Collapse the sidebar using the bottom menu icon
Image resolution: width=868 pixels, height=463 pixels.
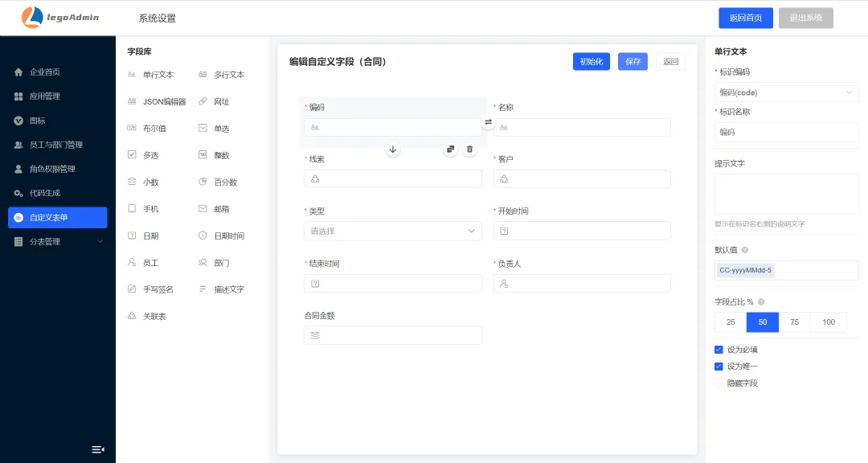click(x=98, y=449)
